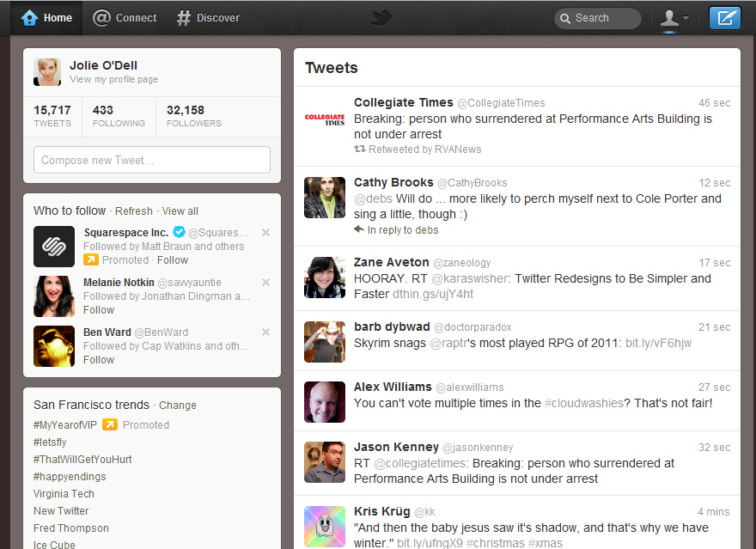This screenshot has width=756, height=549.
Task: Open Jason Kenney's avatar
Action: point(325,462)
